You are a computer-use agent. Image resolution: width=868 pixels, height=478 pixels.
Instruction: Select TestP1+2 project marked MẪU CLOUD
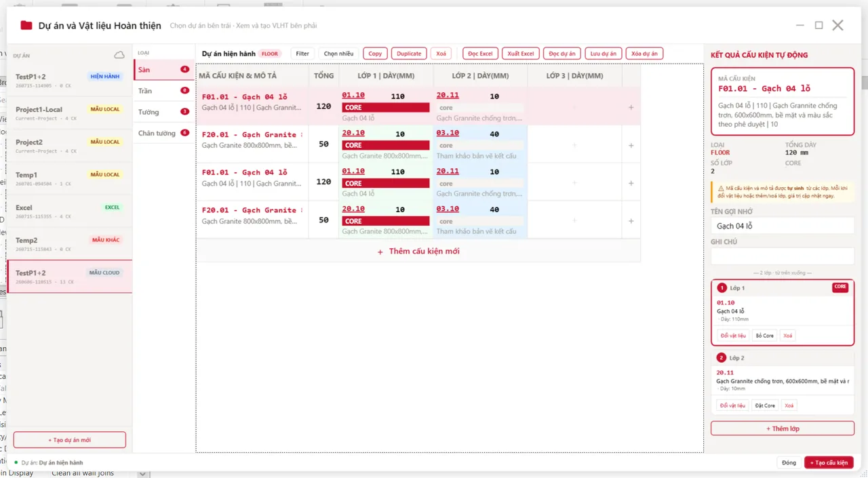pos(69,277)
